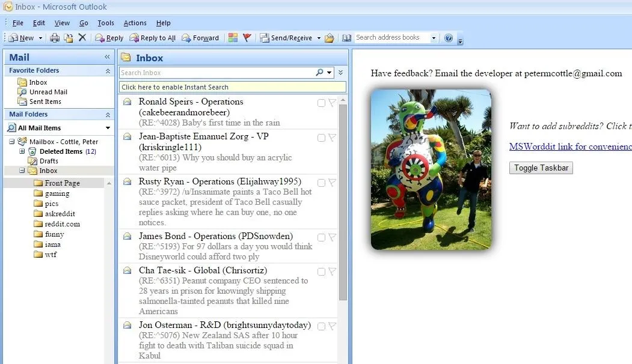632x364 pixels.
Task: Open the Send/Receive dropdown arrow
Action: (x=319, y=38)
